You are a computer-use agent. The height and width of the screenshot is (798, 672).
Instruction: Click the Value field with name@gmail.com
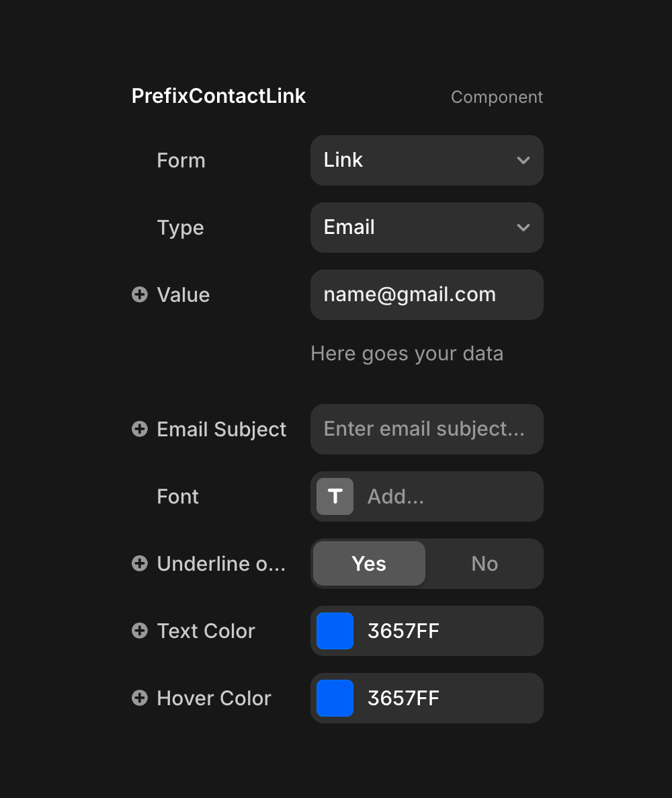coord(427,294)
